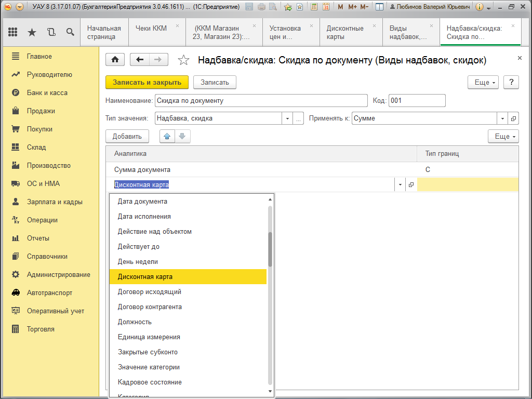Open the Продажи section in sidebar
The height and width of the screenshot is (399, 532).
[x=41, y=111]
